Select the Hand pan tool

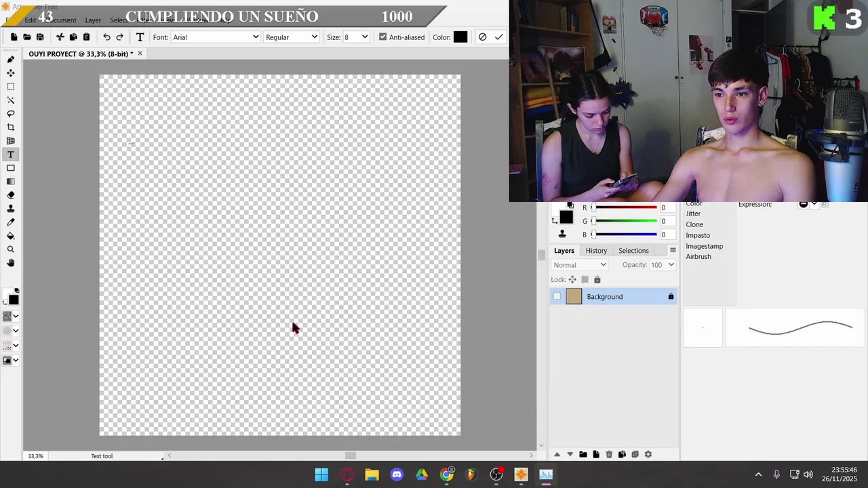11,263
